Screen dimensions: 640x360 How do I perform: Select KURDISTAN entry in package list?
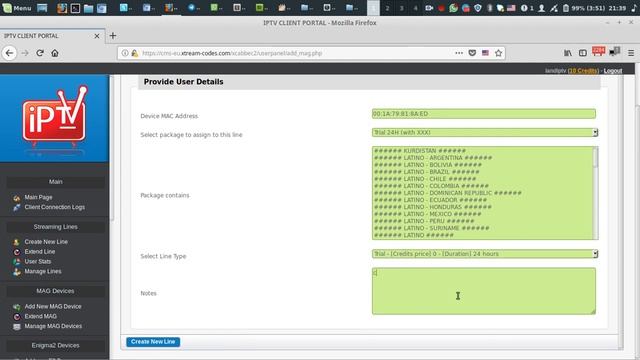[420, 151]
